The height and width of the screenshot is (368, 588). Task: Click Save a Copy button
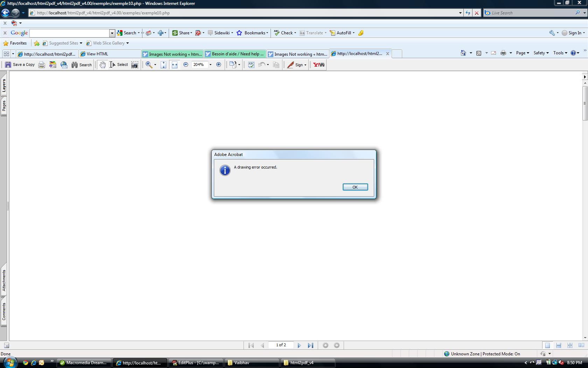click(x=20, y=65)
